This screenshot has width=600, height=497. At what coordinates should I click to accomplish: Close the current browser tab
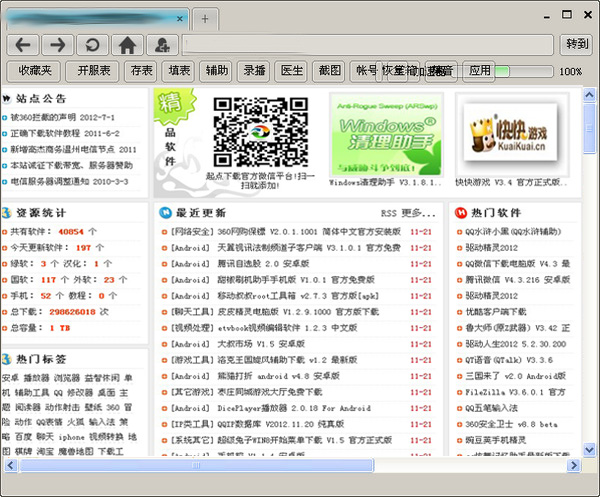tap(180, 19)
